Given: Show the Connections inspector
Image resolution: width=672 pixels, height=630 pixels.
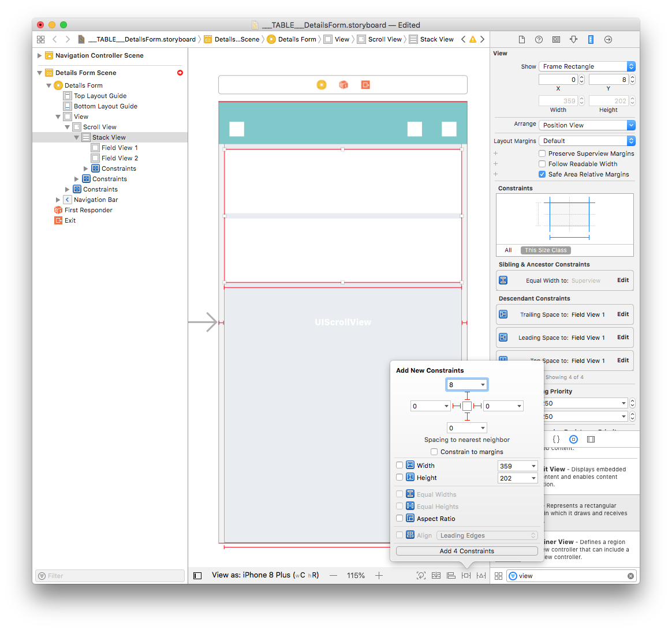Looking at the screenshot, I should [x=608, y=39].
